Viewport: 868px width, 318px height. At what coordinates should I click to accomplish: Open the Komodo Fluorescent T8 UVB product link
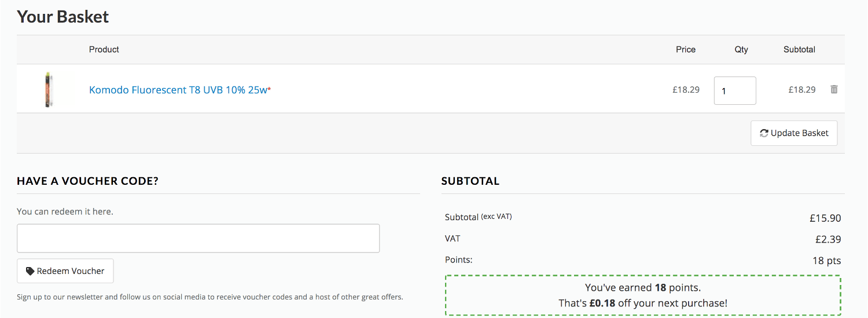tap(178, 90)
